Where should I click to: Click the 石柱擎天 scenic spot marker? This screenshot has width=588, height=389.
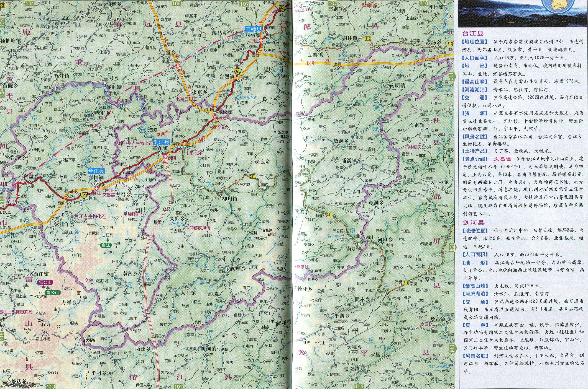420,144
